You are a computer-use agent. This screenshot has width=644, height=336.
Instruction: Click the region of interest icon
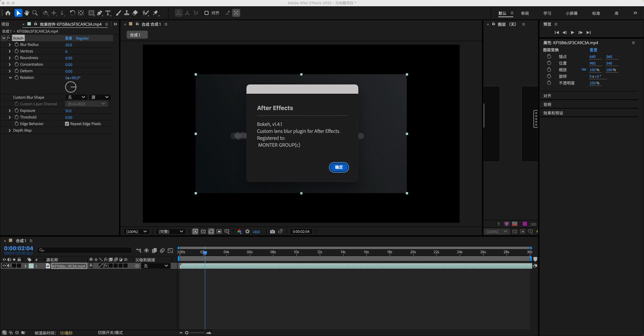(219, 232)
